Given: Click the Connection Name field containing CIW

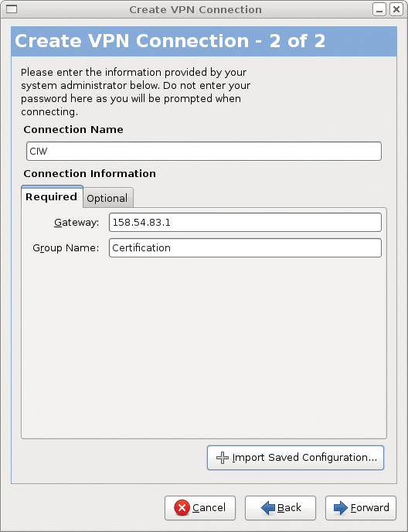Looking at the screenshot, I should (204, 152).
